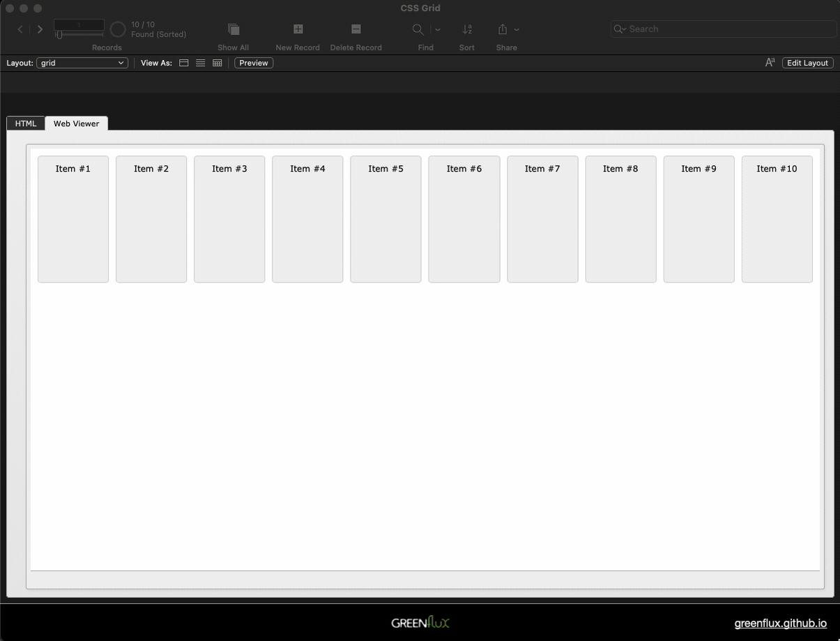Select the Web Viewer tab
The image size is (840, 641).
[x=76, y=123]
